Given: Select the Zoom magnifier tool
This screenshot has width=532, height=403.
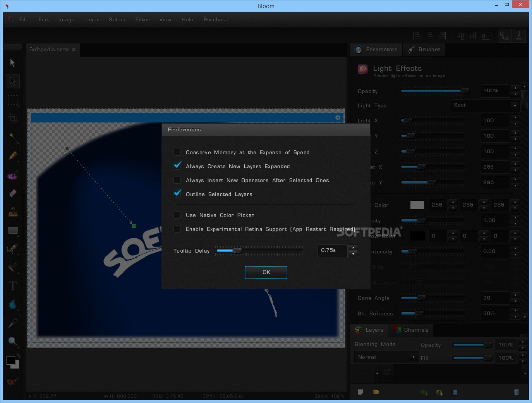Looking at the screenshot, I should pyautogui.click(x=13, y=342).
